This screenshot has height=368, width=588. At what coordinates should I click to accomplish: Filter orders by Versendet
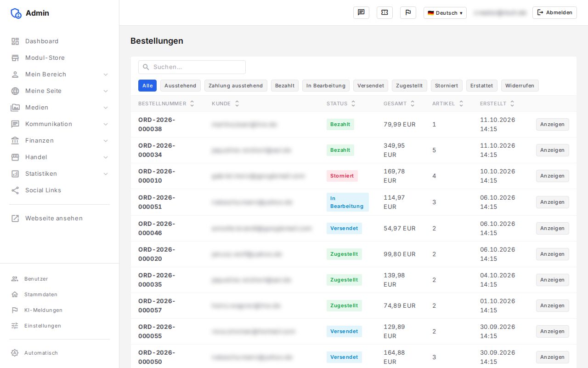point(371,86)
